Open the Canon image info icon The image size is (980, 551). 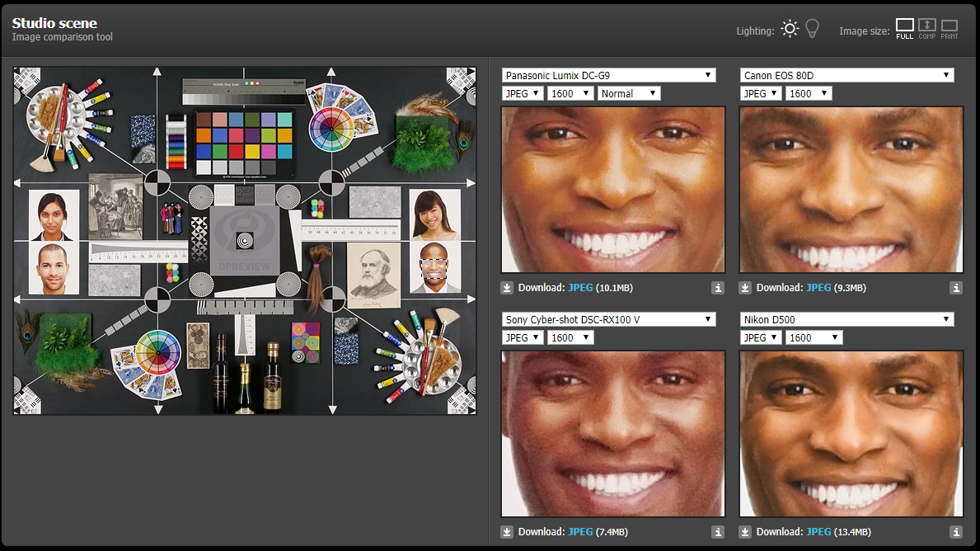click(x=956, y=288)
